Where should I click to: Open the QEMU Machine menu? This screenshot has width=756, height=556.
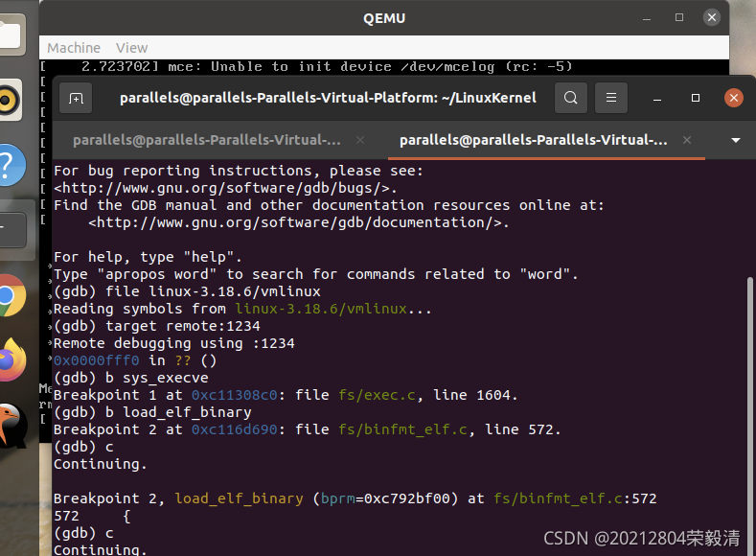(x=74, y=48)
